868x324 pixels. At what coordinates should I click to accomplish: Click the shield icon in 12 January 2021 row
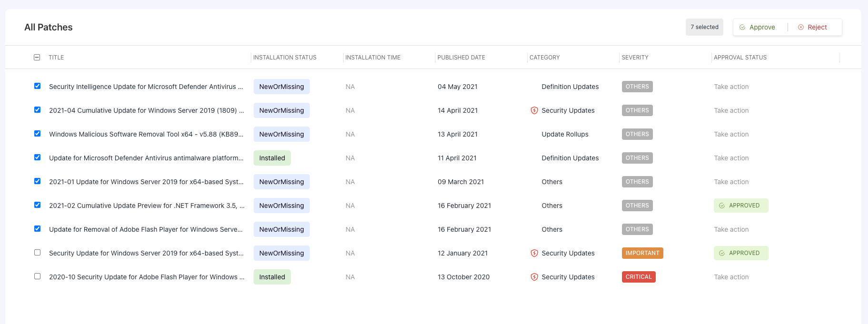click(x=534, y=253)
